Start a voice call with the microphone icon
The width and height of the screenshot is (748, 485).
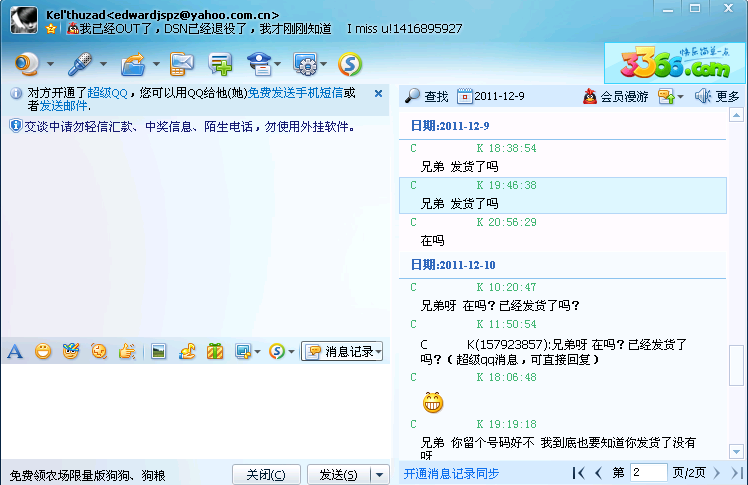pyautogui.click(x=79, y=65)
